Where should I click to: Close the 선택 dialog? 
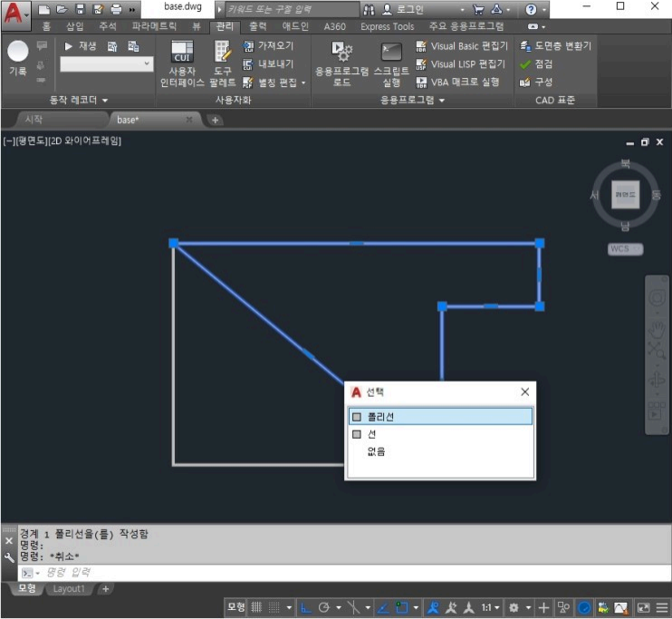point(525,392)
